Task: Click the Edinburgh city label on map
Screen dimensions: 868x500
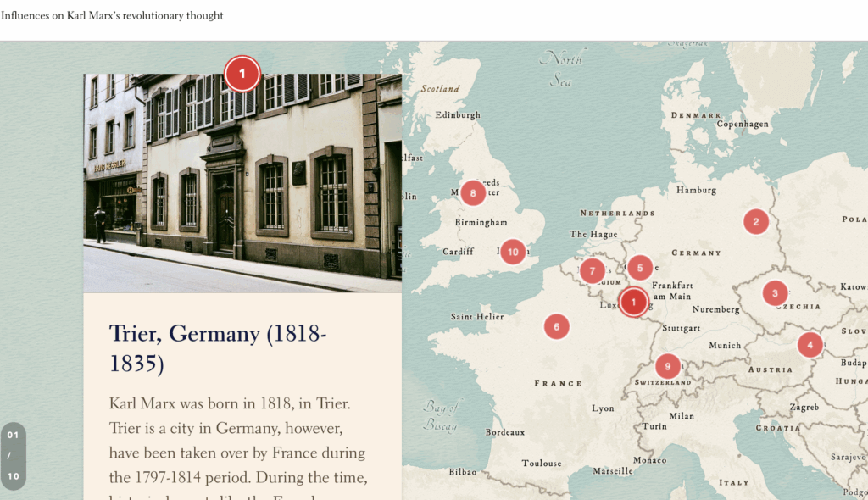Action: click(457, 115)
